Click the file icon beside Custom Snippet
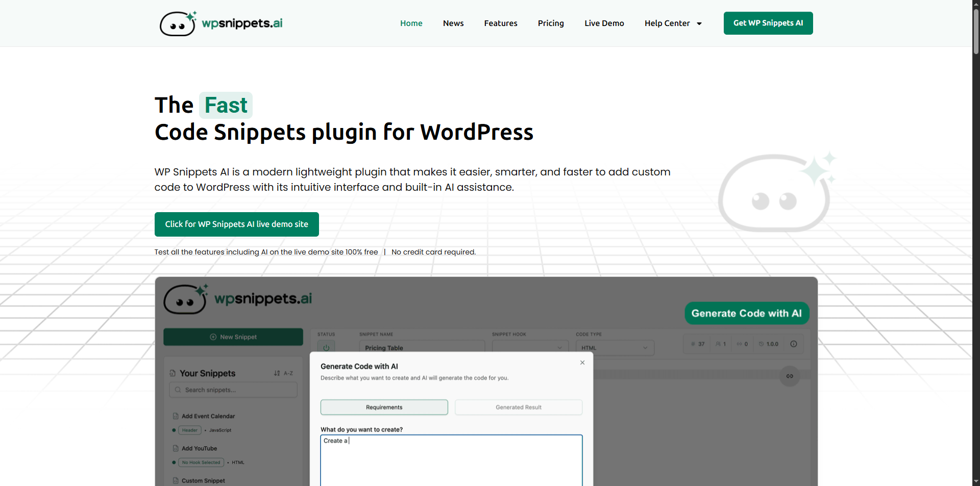980x486 pixels. click(176, 481)
